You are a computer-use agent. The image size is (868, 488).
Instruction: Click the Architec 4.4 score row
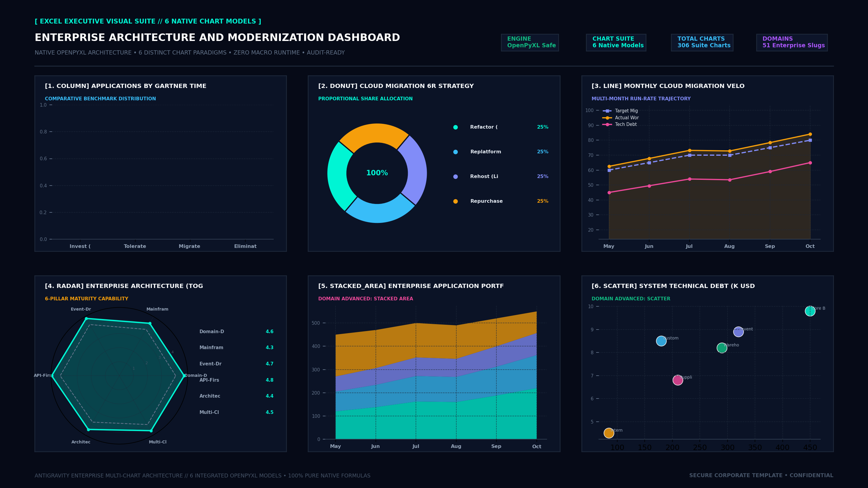[x=236, y=396]
